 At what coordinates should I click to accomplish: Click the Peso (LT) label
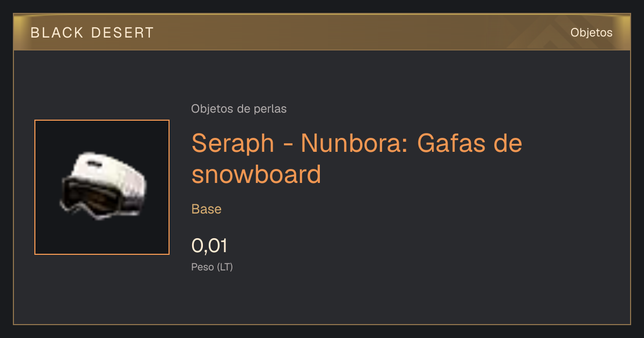[212, 267]
